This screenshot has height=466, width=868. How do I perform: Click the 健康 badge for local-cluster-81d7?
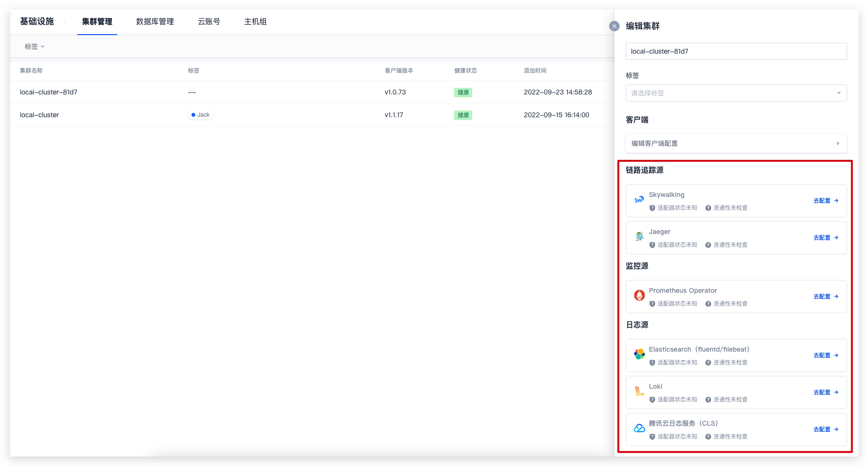click(463, 93)
